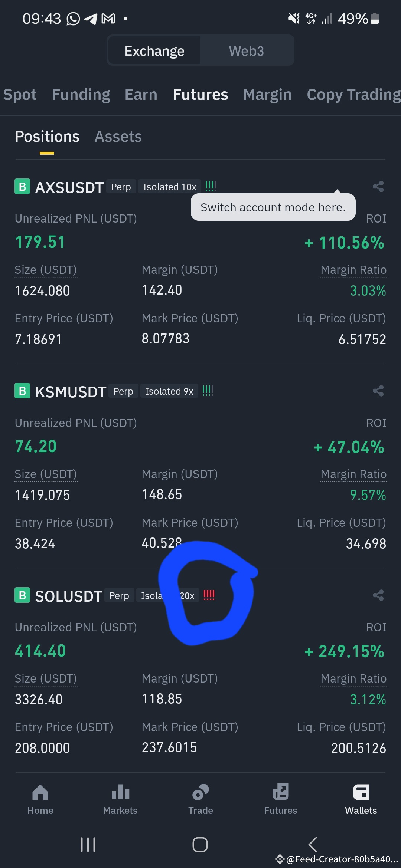The width and height of the screenshot is (401, 868).
Task: Open Size (USDT) info on SOLUSDT
Action: pos(46,678)
